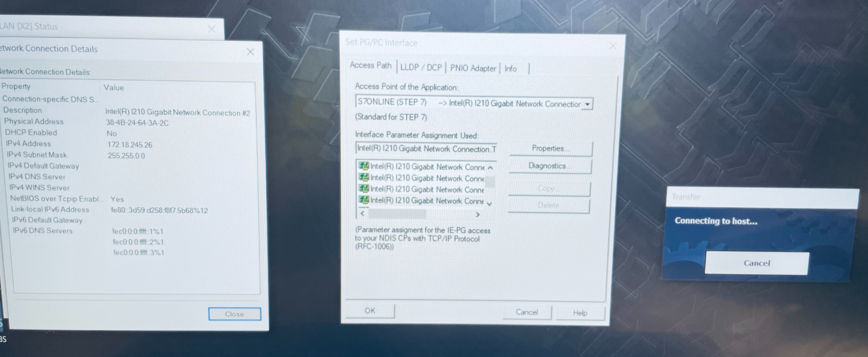Open the LLDP / DCP tab
This screenshot has height=357, width=868.
421,67
